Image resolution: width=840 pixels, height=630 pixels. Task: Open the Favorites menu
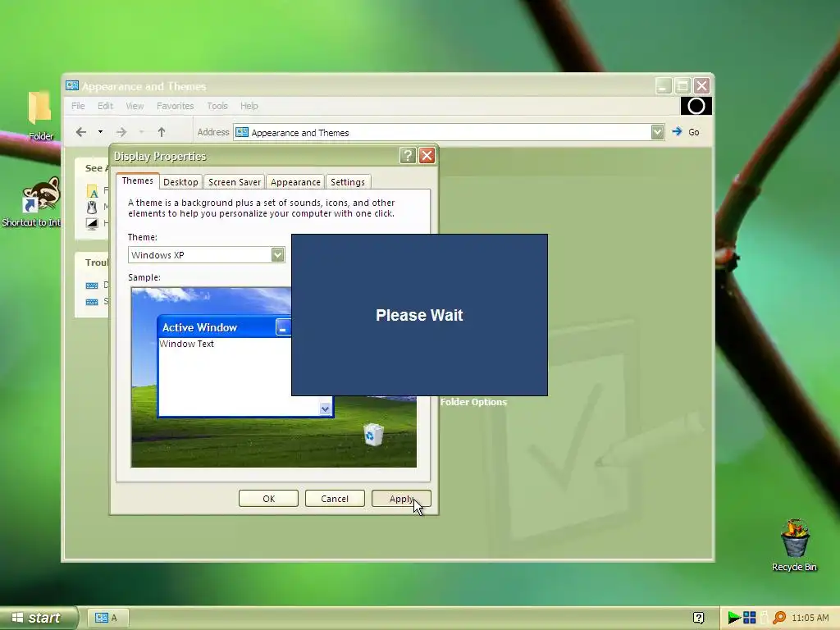coord(176,106)
